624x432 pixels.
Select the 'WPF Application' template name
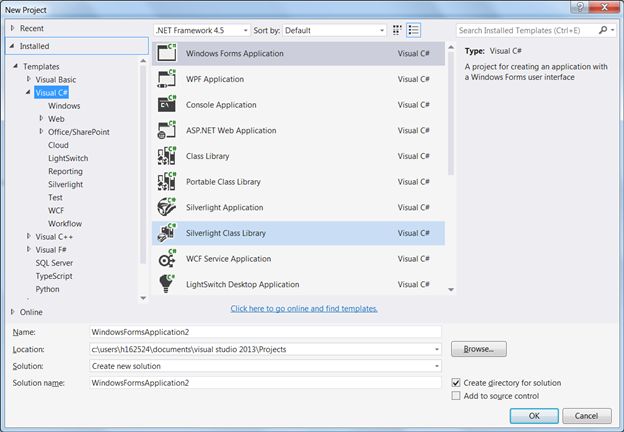point(215,79)
